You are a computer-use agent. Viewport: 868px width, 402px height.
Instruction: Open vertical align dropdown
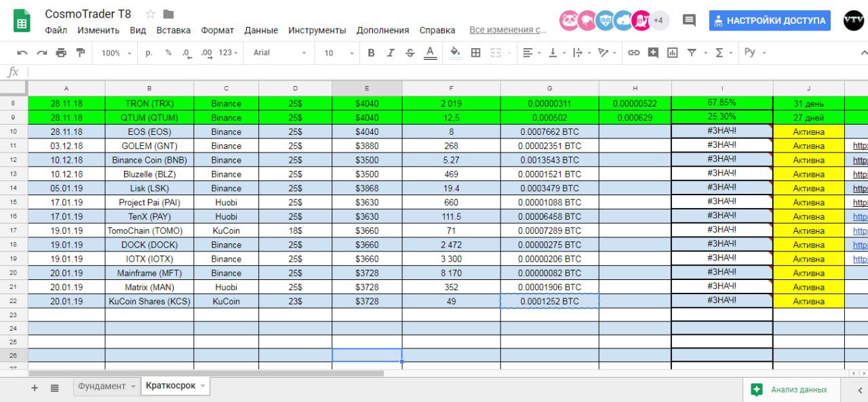pyautogui.click(x=556, y=53)
